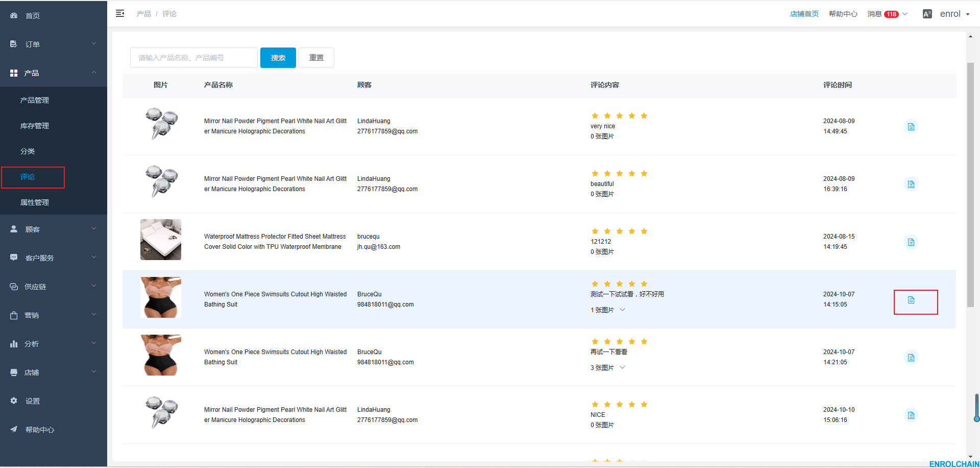Expand the 店铺 sidebar menu chevron
The image size is (980, 468).
(x=94, y=372)
